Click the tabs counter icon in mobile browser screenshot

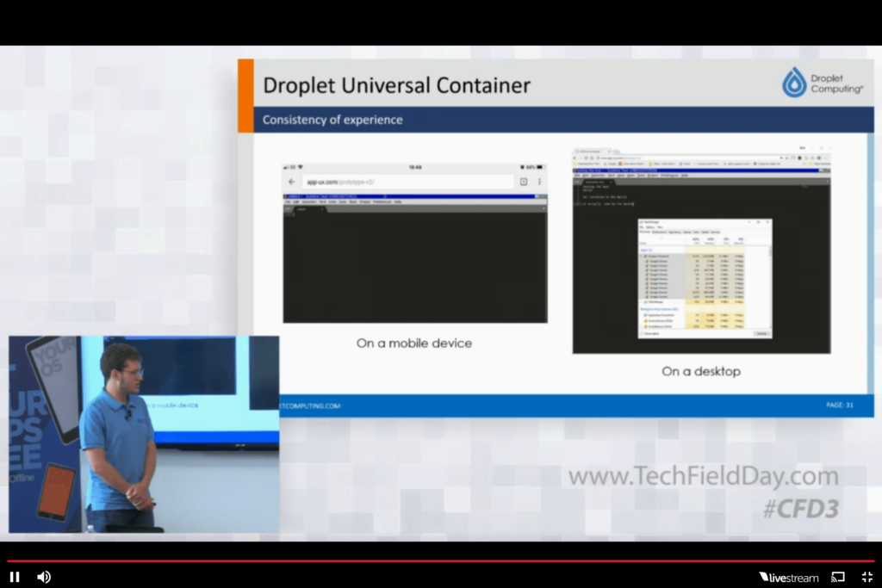point(524,182)
